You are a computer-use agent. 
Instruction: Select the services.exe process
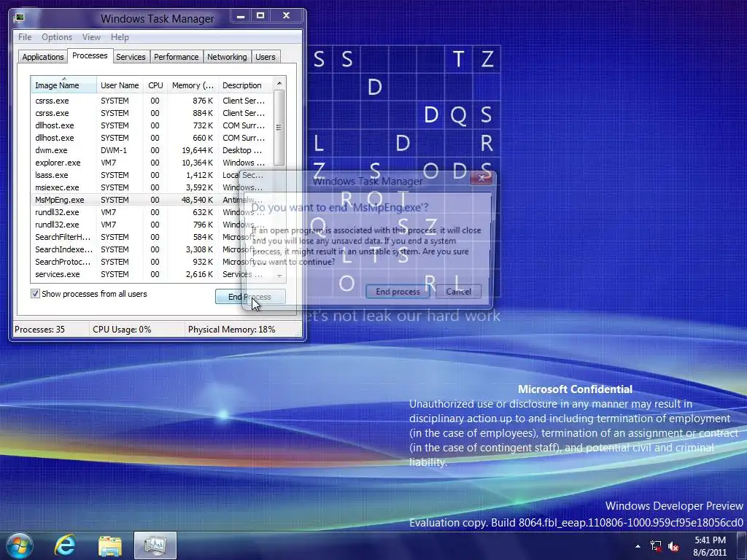[152, 274]
